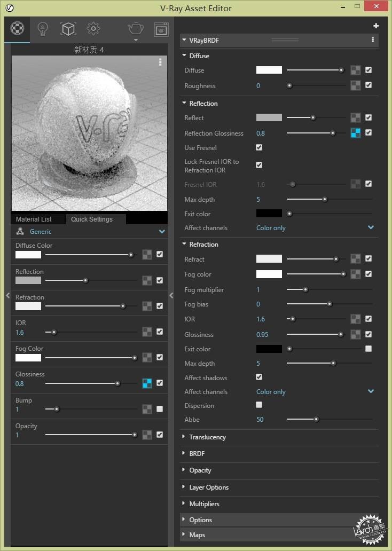392x551 pixels.
Task: Open Quick Settings Reflection texture slot
Action: pos(147,280)
